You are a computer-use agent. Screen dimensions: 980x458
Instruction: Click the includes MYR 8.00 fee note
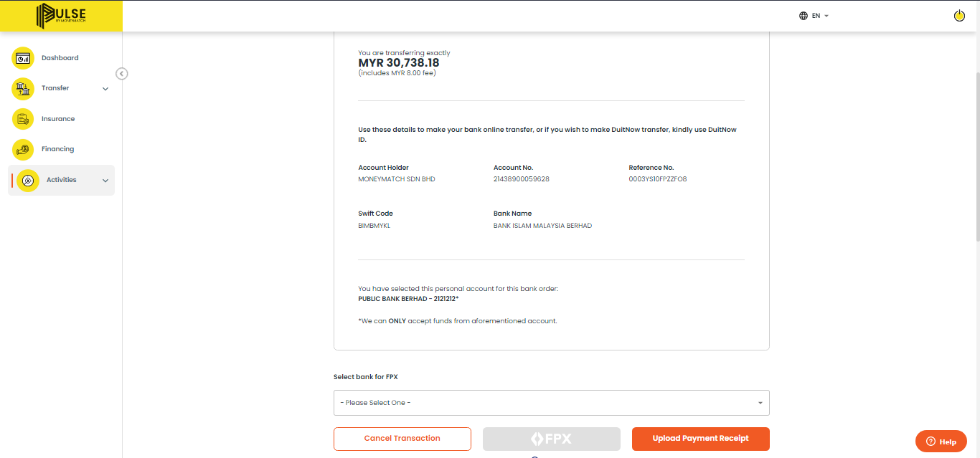[397, 73]
